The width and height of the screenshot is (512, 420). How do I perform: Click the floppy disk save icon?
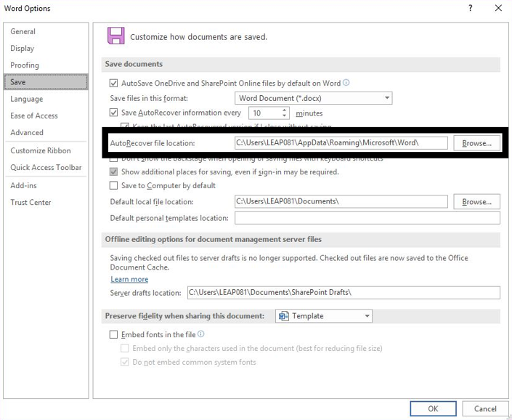pos(115,36)
